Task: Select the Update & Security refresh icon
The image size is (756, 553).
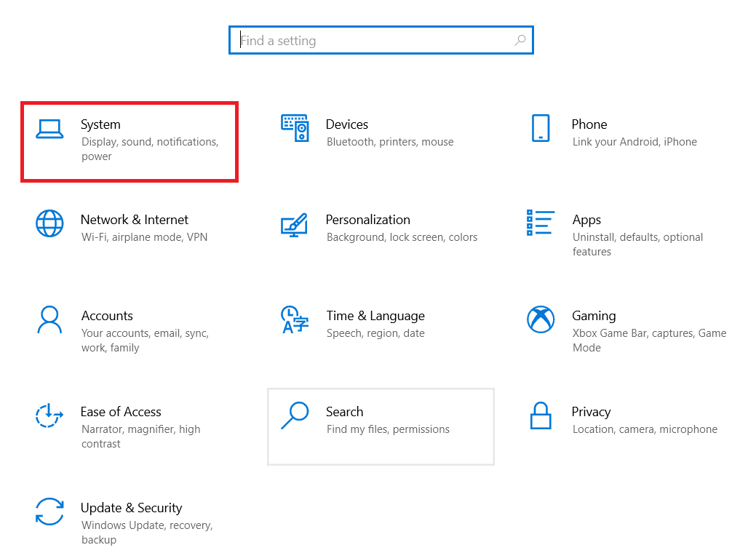Action: click(x=49, y=510)
